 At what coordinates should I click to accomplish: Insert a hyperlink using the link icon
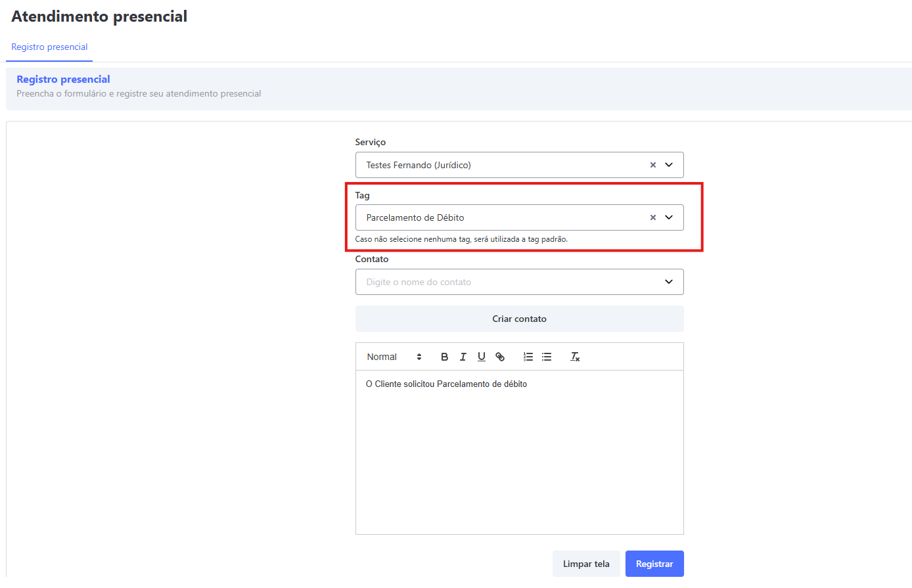pyautogui.click(x=500, y=356)
